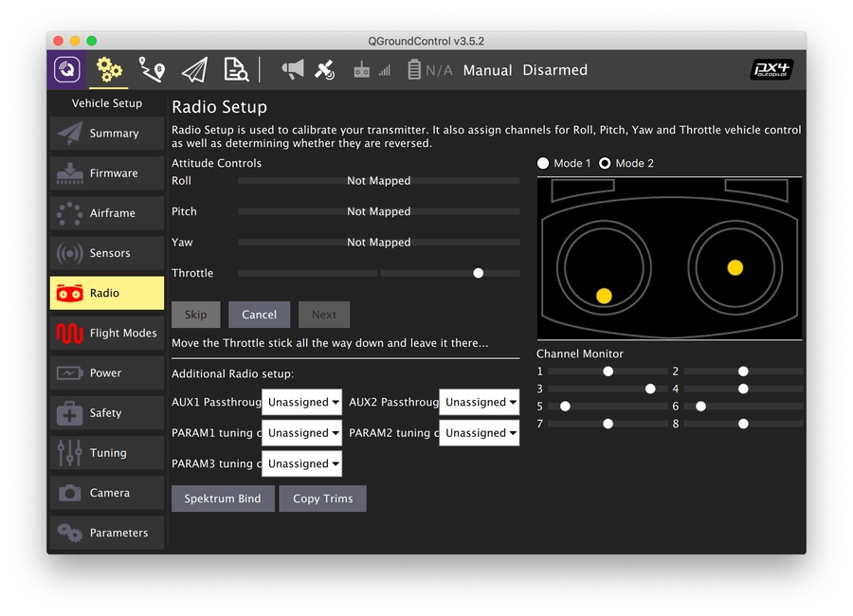Viewport: 853px width, 616px height.
Task: Click the battery status indicator icon
Action: (x=414, y=70)
